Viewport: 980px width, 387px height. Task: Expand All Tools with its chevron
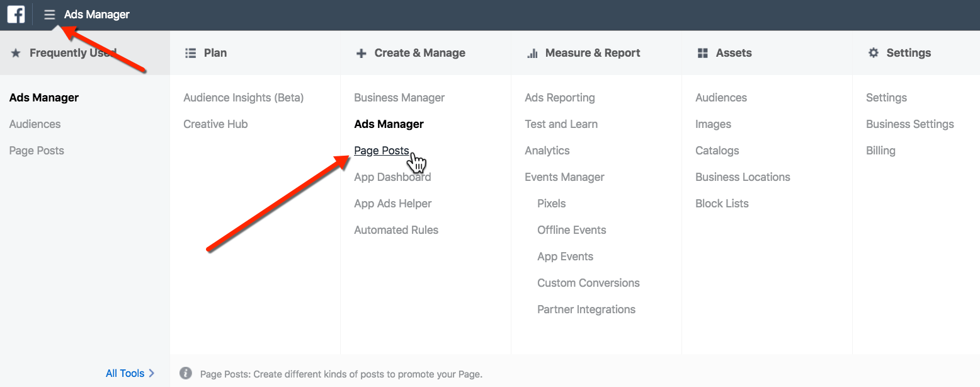point(130,373)
